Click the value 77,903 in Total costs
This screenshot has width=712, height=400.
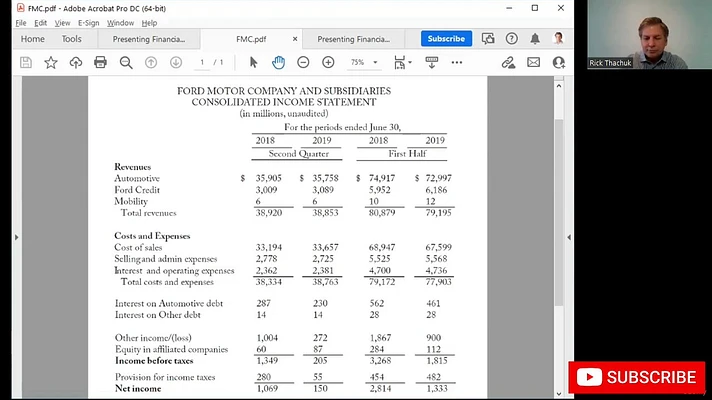coord(439,282)
